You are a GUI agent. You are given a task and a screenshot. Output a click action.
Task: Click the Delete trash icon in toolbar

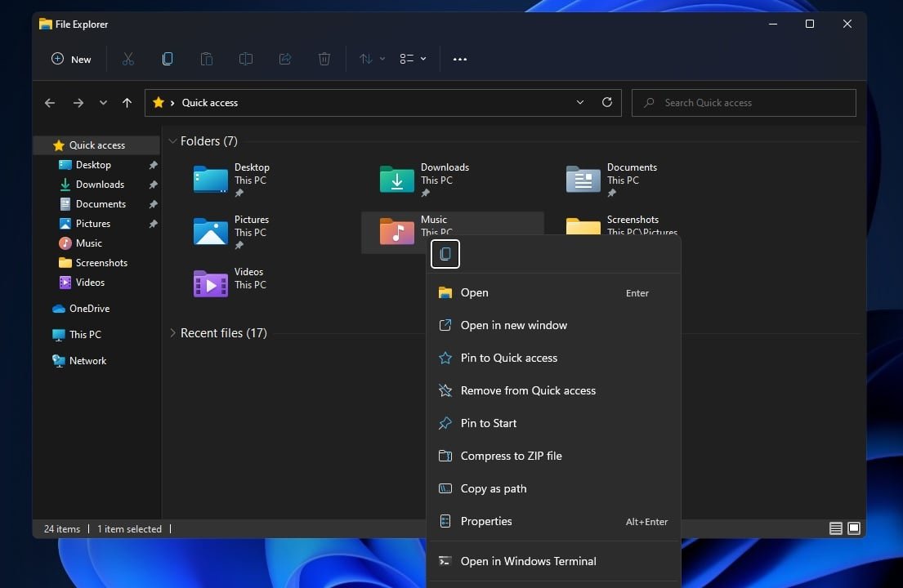click(x=324, y=59)
